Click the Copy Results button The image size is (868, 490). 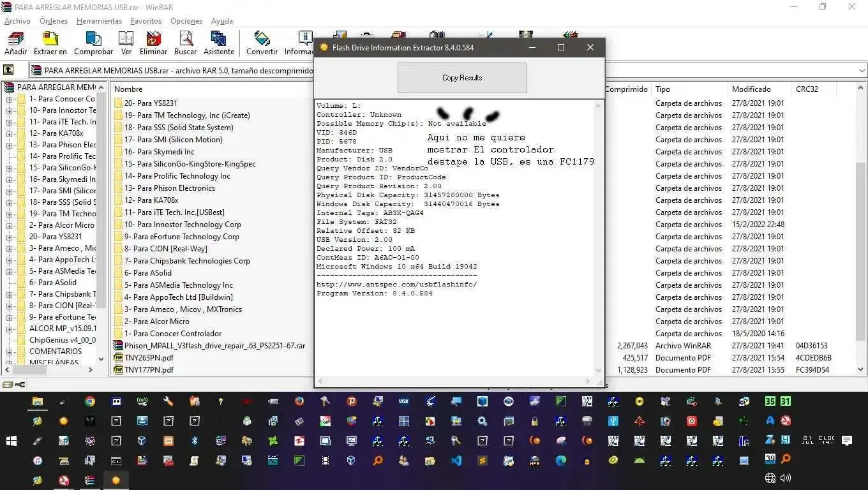coord(462,78)
